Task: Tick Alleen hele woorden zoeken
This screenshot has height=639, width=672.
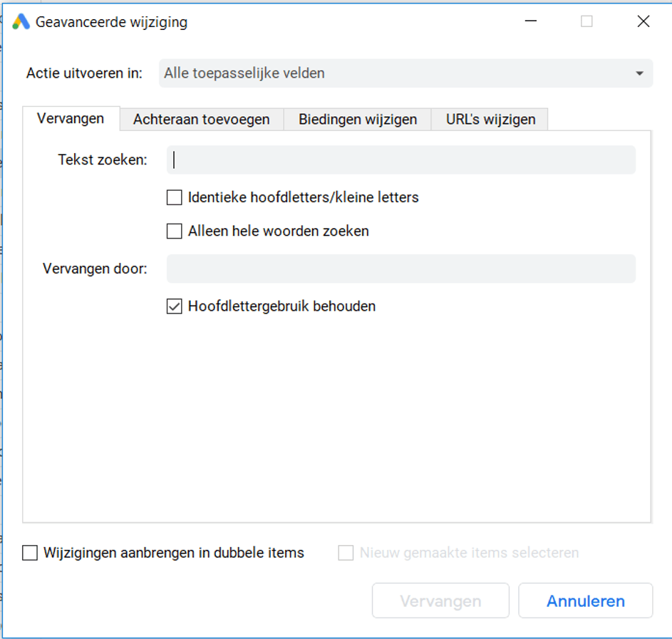Action: (175, 232)
